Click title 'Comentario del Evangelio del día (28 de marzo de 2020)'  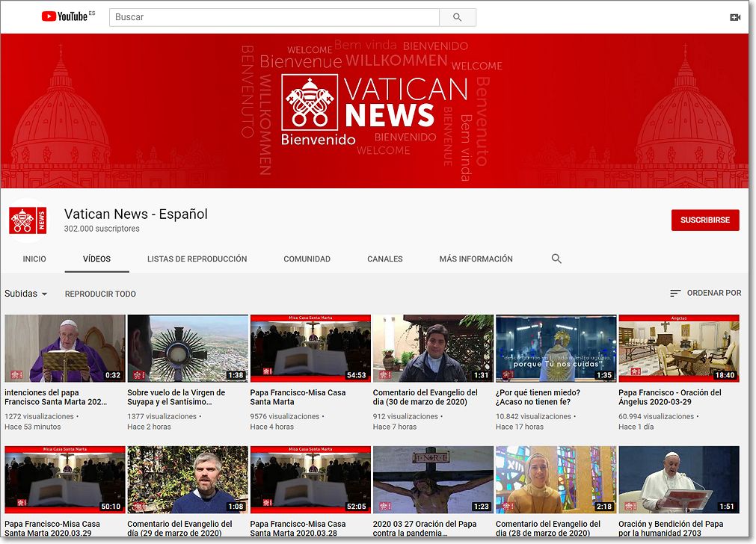tap(548, 528)
